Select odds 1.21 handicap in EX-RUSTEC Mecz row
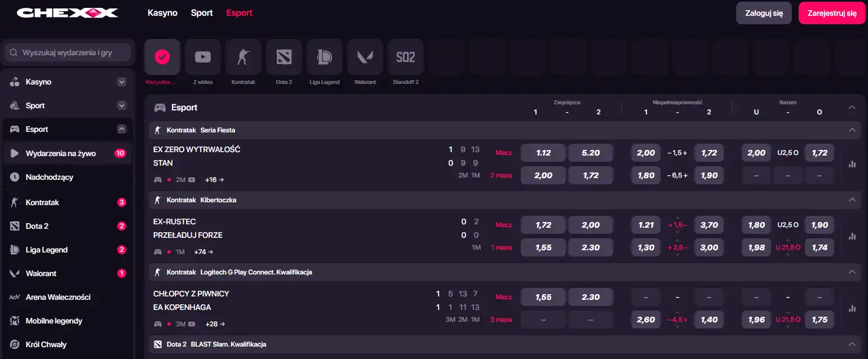 [x=646, y=225]
